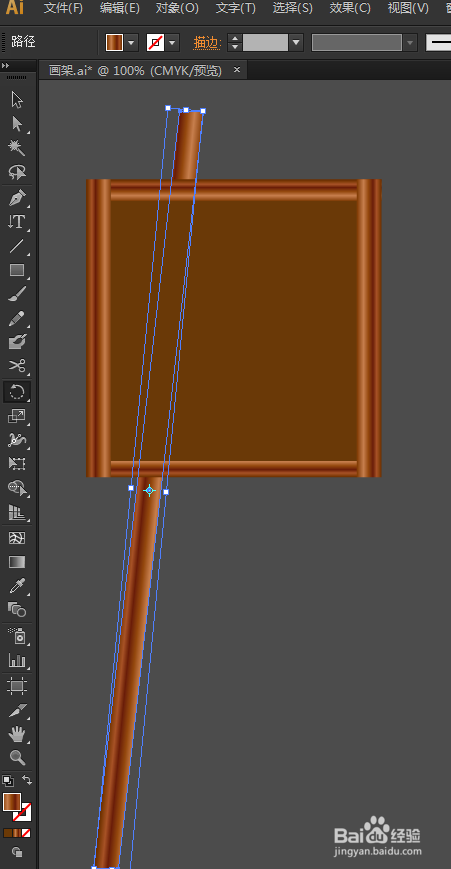Screen dimensions: 451x869
Task: Select the Scale tool
Action: tap(17, 416)
